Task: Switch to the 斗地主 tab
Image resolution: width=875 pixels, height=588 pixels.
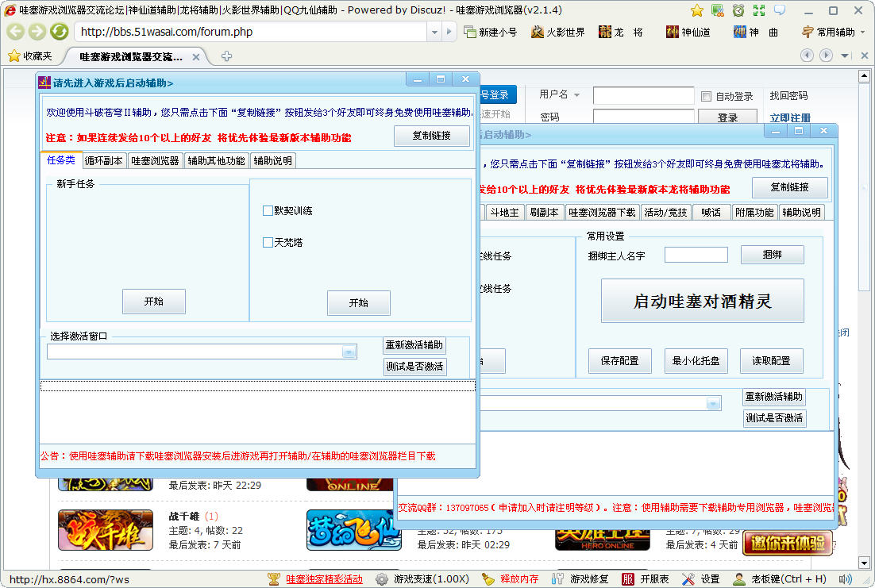Action: (504, 213)
